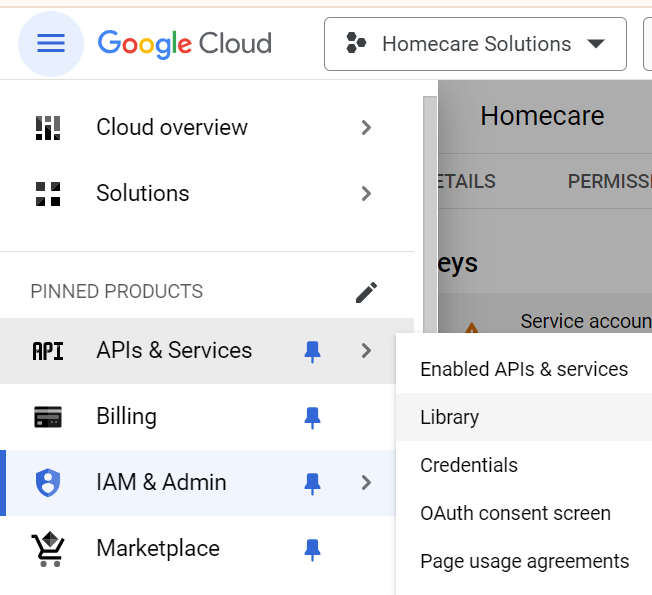The image size is (652, 595).
Task: Click the Google Cloud logo
Action: (185, 44)
